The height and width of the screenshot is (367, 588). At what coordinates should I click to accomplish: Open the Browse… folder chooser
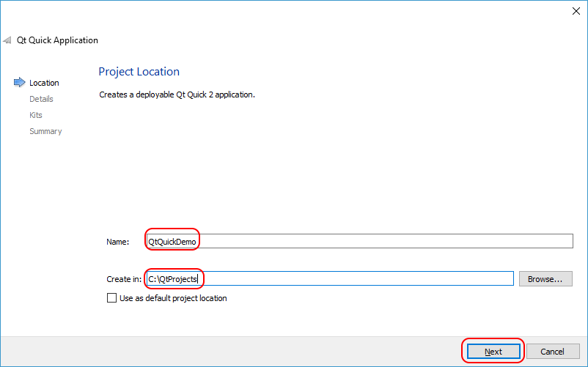[x=545, y=278]
